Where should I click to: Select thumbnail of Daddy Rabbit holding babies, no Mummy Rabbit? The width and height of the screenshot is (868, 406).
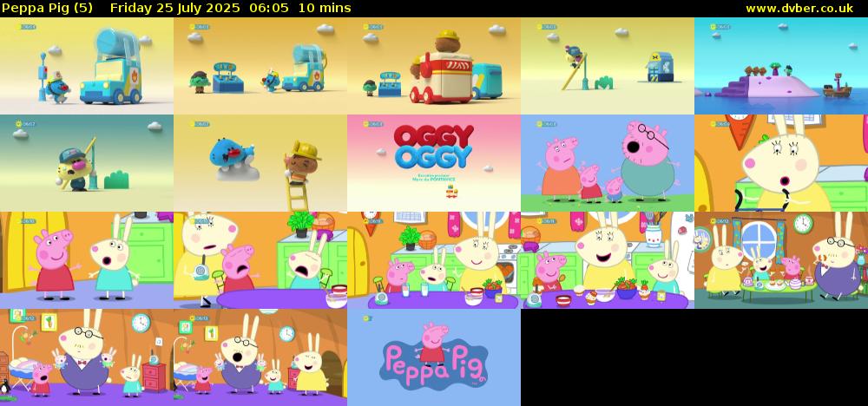87,357
